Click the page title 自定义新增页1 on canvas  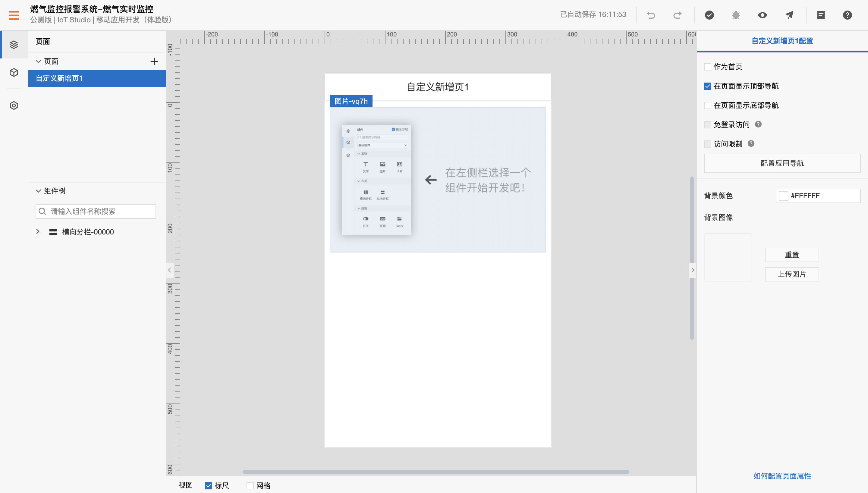(438, 87)
